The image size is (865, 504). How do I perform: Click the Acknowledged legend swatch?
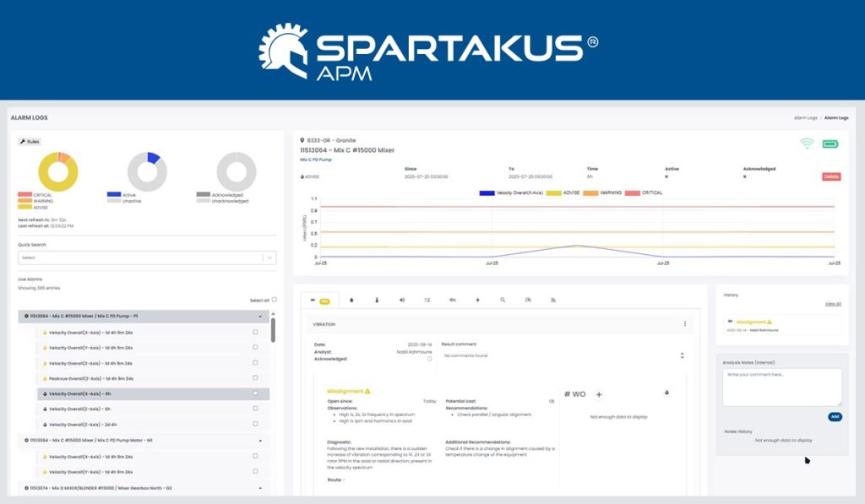(x=203, y=195)
